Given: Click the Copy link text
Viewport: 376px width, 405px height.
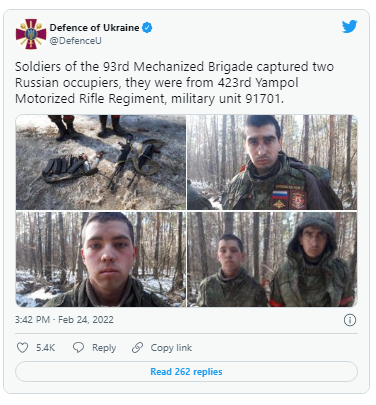Looking at the screenshot, I should coord(171,348).
